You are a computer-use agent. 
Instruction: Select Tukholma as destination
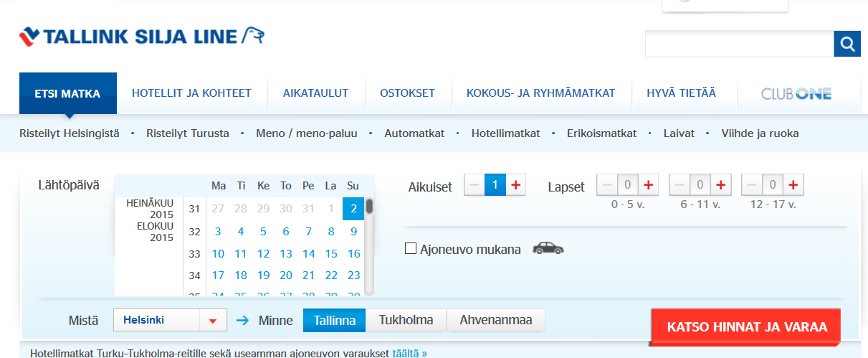pyautogui.click(x=406, y=320)
